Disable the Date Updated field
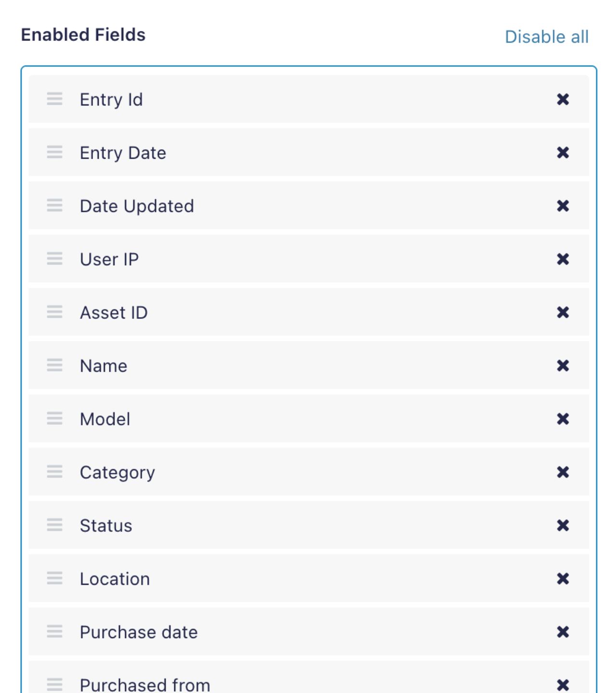 (563, 206)
